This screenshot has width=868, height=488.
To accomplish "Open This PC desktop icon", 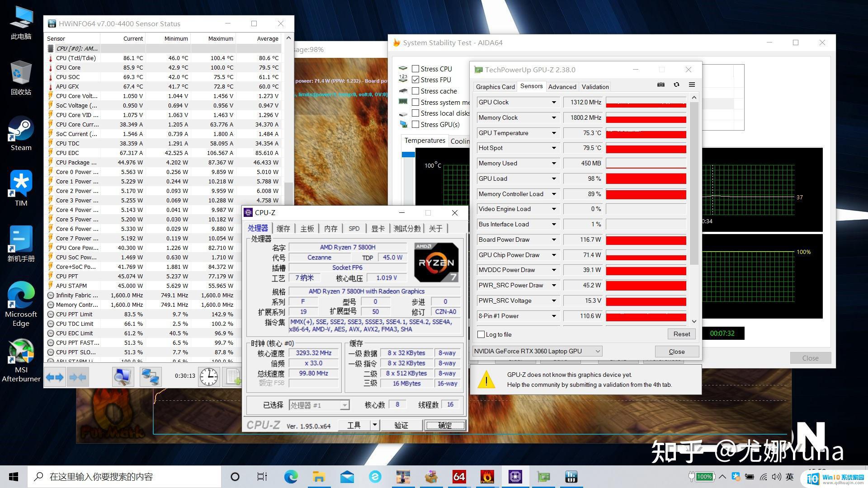I will [21, 23].
